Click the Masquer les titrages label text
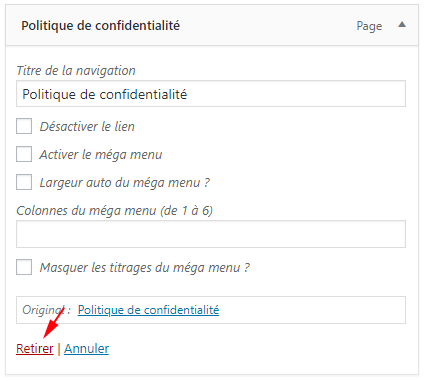This screenshot has height=381, width=425. (x=145, y=268)
